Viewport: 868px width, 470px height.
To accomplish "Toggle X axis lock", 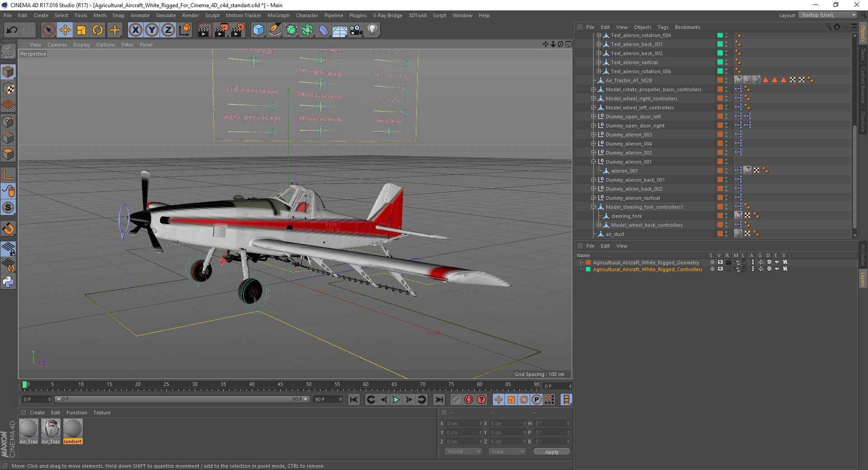I will (x=135, y=30).
